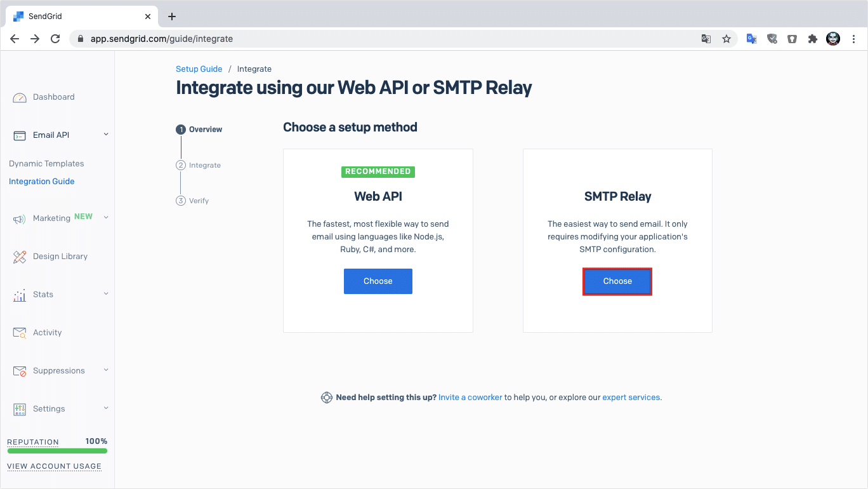Click the Marketing megaphone icon
The height and width of the screenshot is (489, 868).
pos(20,219)
